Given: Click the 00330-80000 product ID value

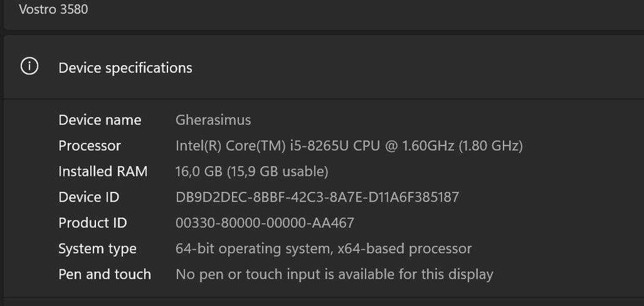Looking at the screenshot, I should click(265, 223).
